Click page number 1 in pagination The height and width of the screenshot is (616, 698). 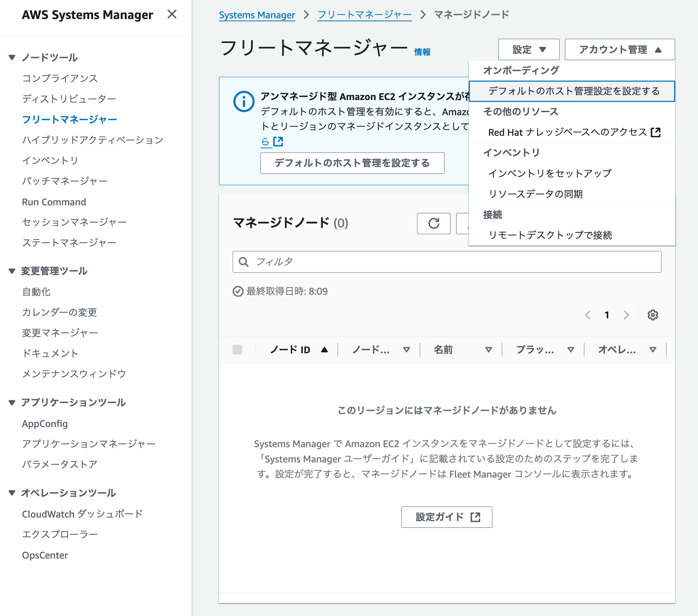coord(607,315)
